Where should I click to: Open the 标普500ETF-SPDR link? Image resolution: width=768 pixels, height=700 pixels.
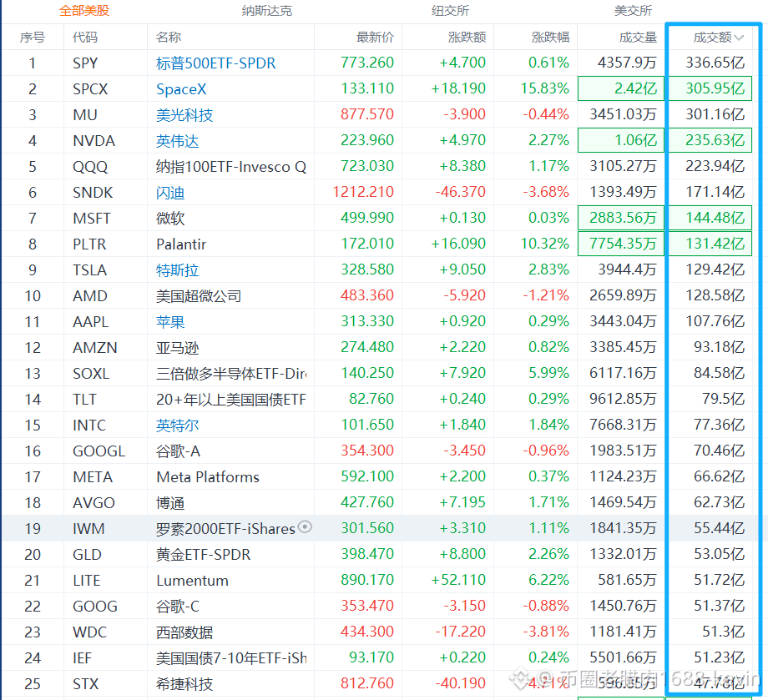(x=216, y=63)
